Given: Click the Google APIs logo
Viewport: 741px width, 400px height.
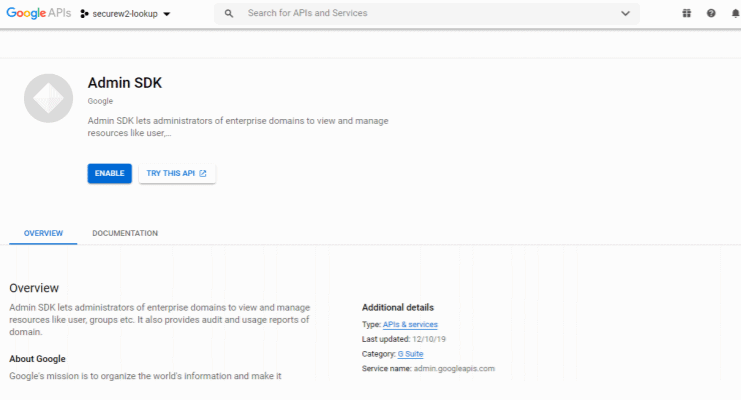Looking at the screenshot, I should (38, 14).
